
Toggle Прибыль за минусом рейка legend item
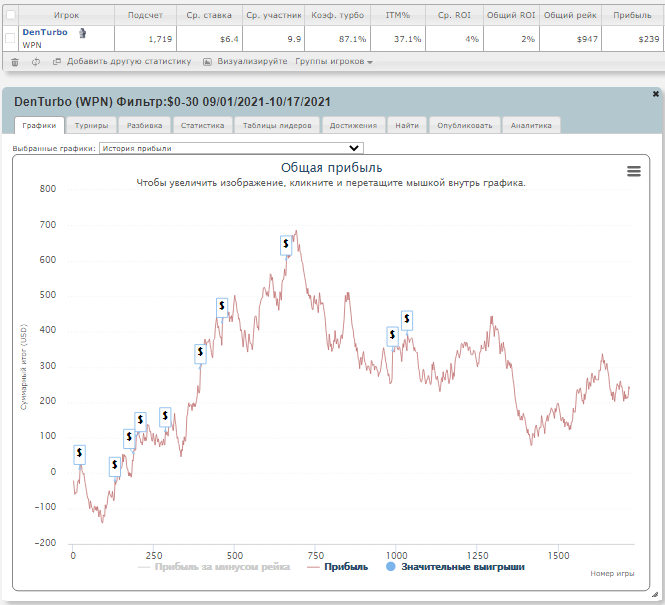pos(214,567)
